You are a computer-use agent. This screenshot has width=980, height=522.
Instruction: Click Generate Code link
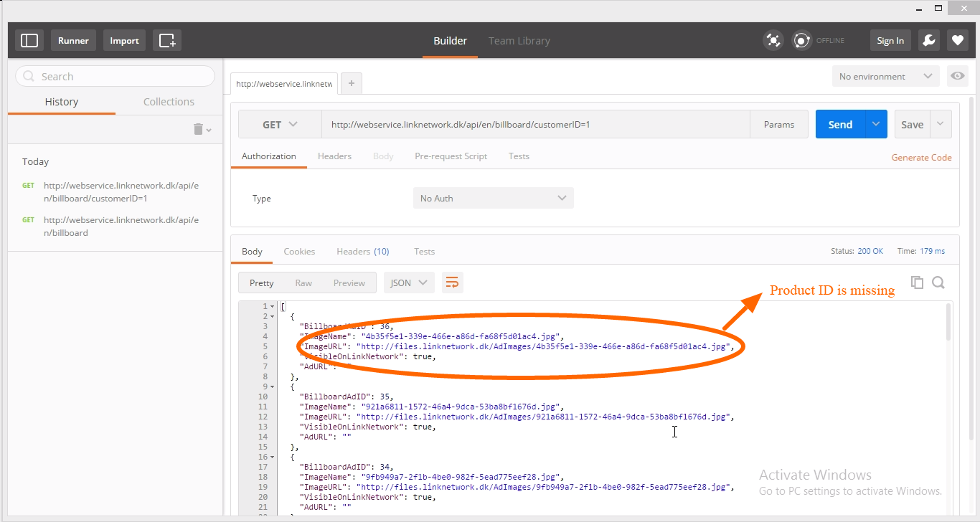click(922, 157)
